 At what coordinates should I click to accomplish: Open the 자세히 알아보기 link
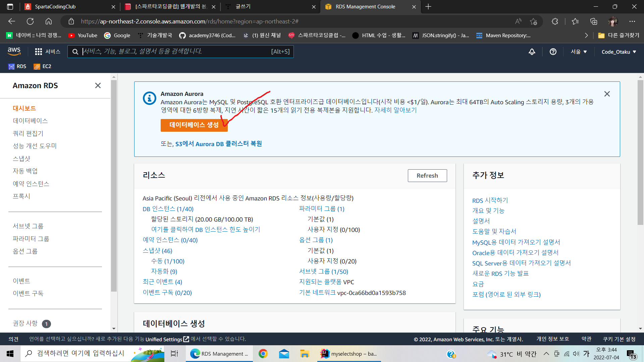tap(395, 110)
